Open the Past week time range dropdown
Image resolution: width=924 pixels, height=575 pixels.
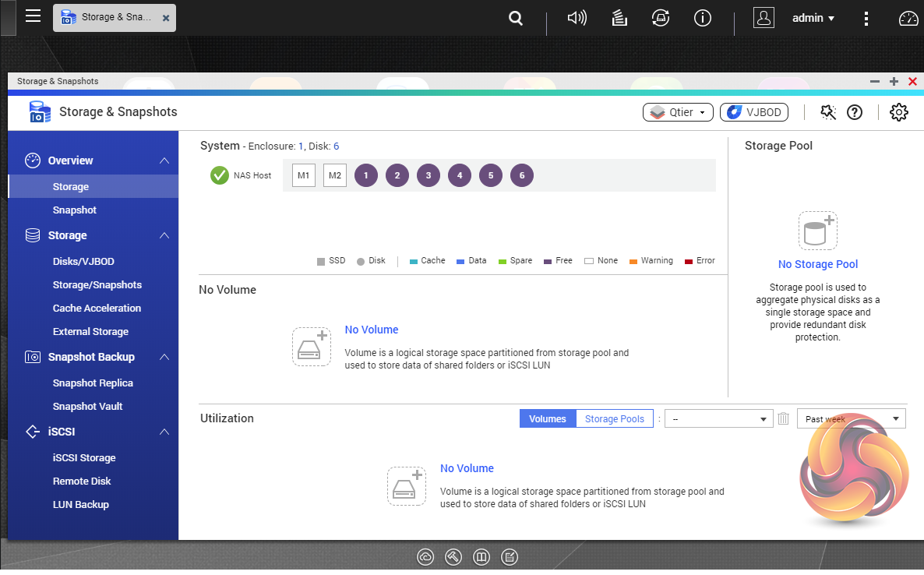851,419
